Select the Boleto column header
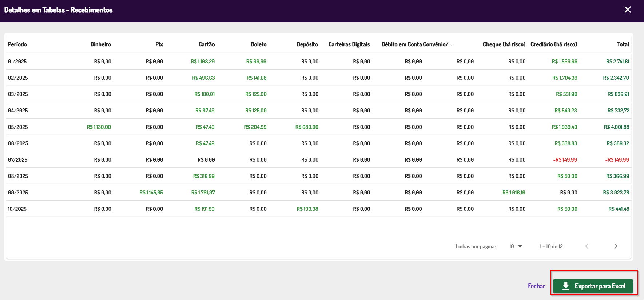The image size is (644, 300). [x=259, y=44]
